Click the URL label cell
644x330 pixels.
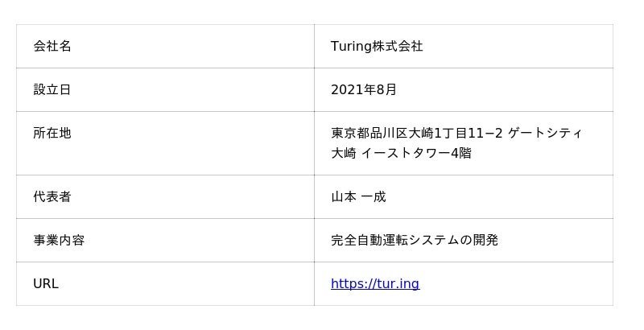click(x=46, y=284)
